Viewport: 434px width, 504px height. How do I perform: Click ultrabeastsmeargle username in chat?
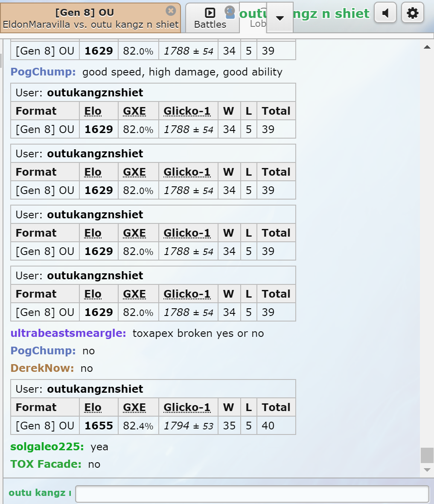(68, 333)
